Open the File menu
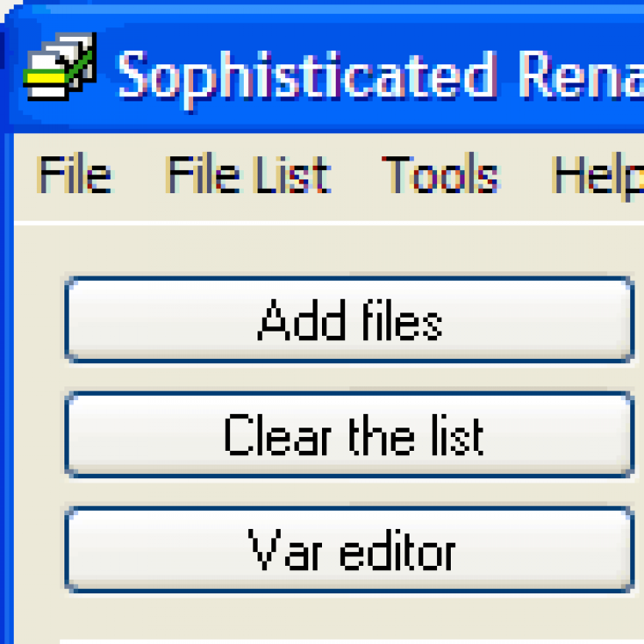Image resolution: width=644 pixels, height=644 pixels. pos(75,176)
